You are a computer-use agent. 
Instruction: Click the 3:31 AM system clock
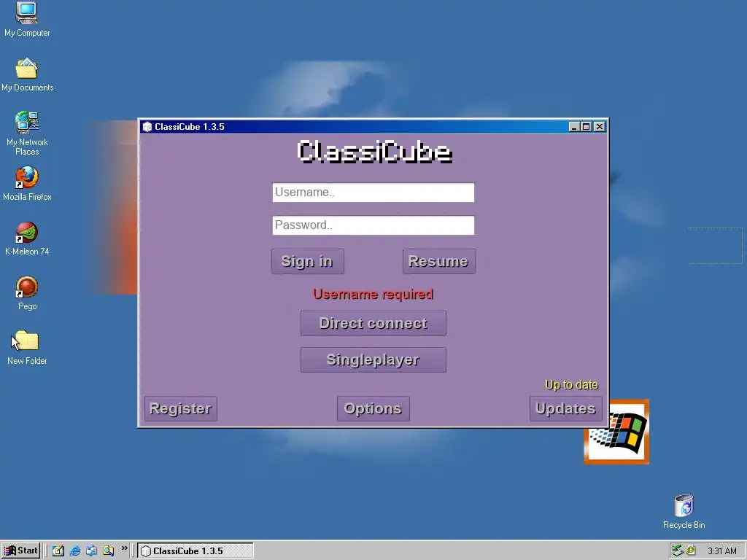coord(721,551)
